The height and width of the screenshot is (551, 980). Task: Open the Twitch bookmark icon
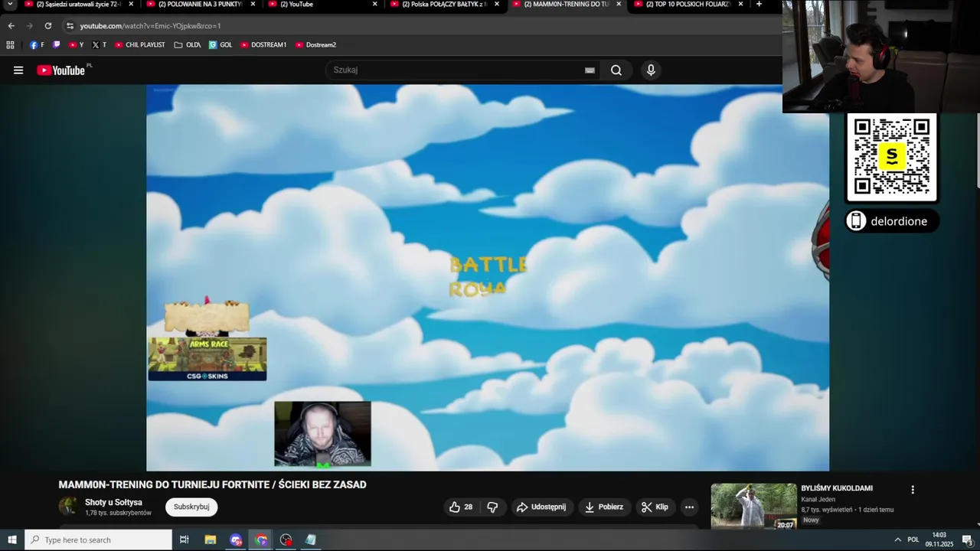[x=56, y=45]
